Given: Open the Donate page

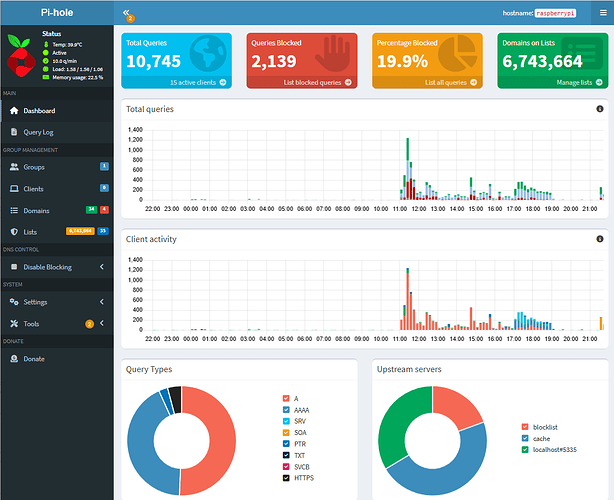Looking at the screenshot, I should coord(34,358).
